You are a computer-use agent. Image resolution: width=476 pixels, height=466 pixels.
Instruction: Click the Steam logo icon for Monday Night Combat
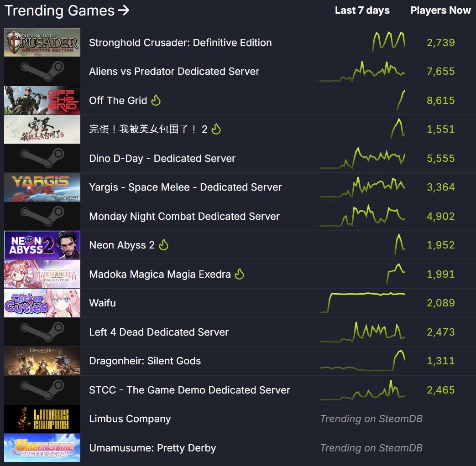click(42, 216)
